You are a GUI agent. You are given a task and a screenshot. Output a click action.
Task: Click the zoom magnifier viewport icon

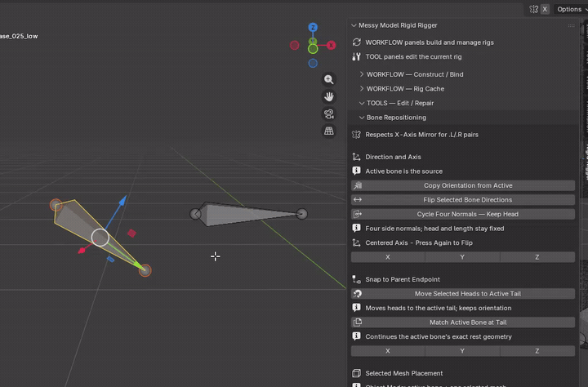click(329, 79)
